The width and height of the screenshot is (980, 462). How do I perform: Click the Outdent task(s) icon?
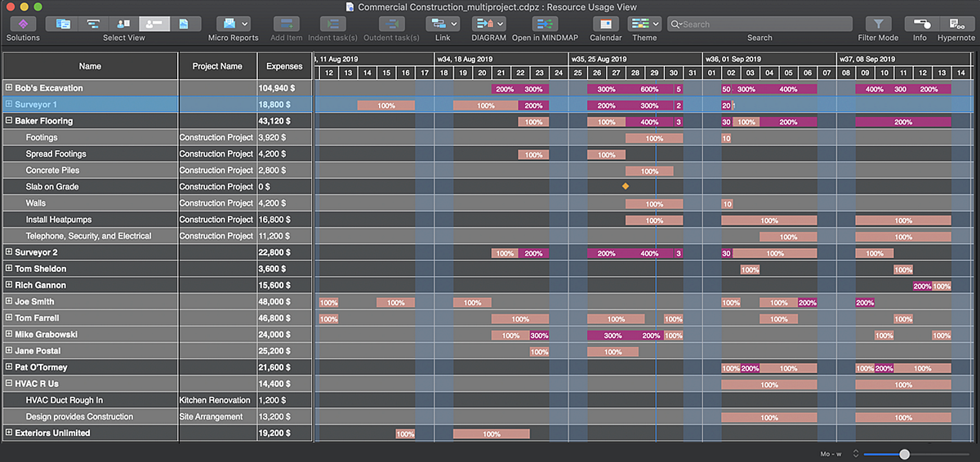coord(393,24)
